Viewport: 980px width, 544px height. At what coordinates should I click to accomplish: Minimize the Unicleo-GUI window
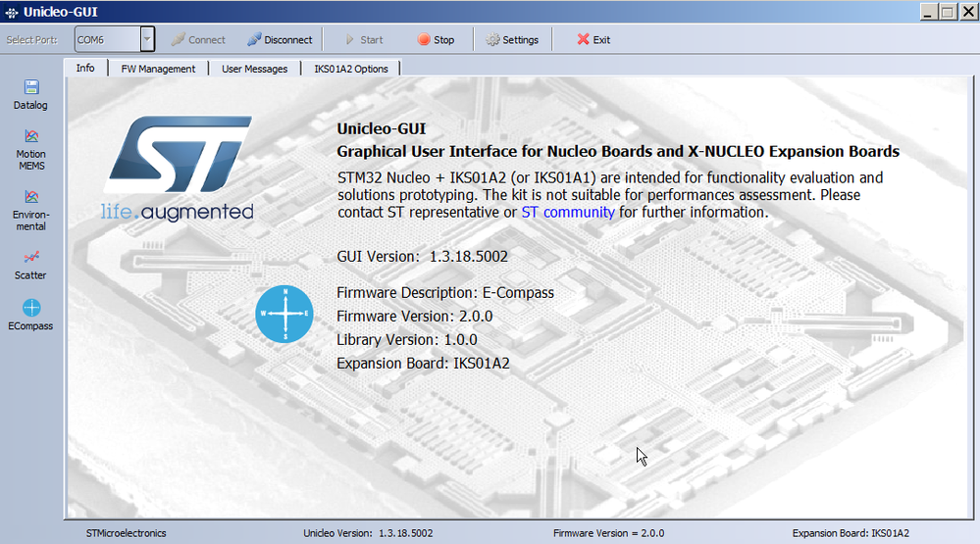929,12
